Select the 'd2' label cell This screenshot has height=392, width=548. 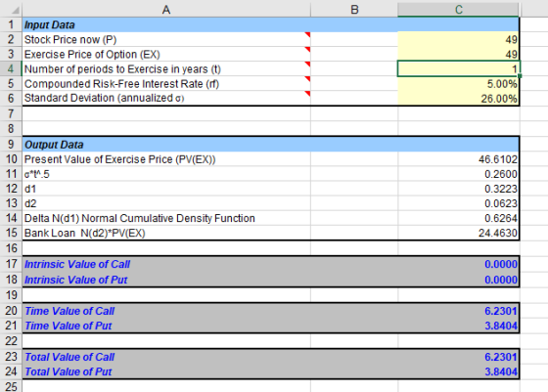tap(166, 203)
